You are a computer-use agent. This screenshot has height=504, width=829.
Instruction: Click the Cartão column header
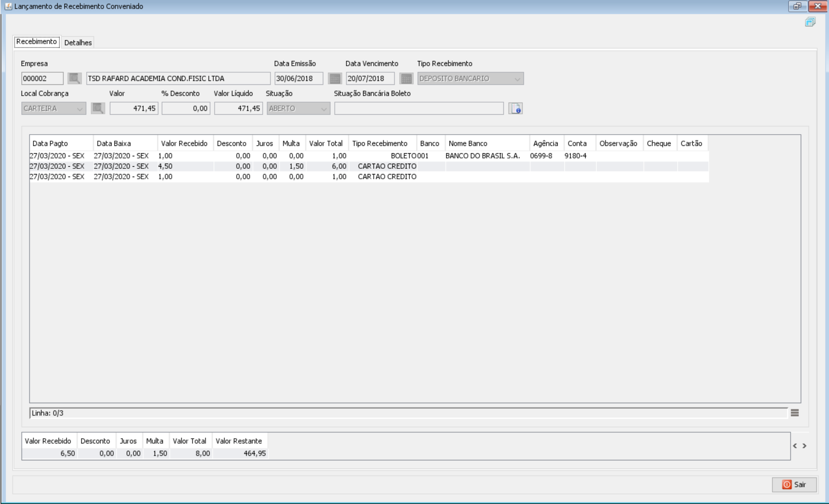693,143
